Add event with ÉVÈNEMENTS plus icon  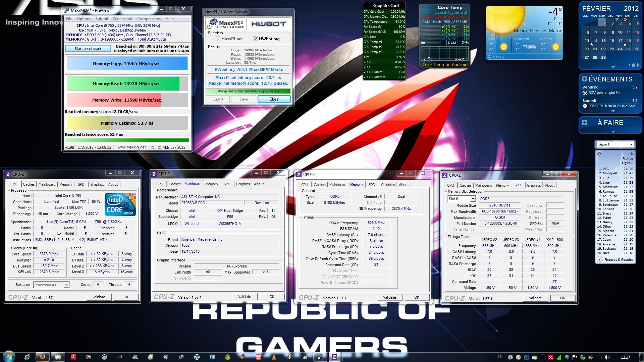tap(585, 79)
